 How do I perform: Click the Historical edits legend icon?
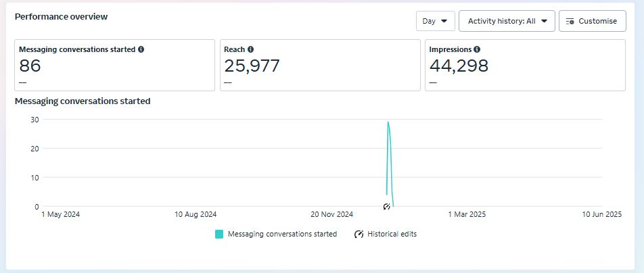point(359,234)
